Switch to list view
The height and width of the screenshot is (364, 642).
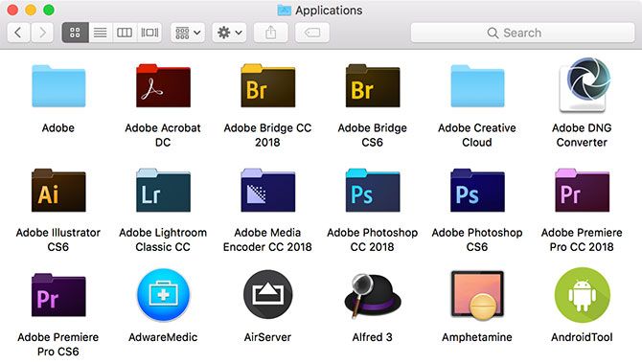[x=100, y=33]
